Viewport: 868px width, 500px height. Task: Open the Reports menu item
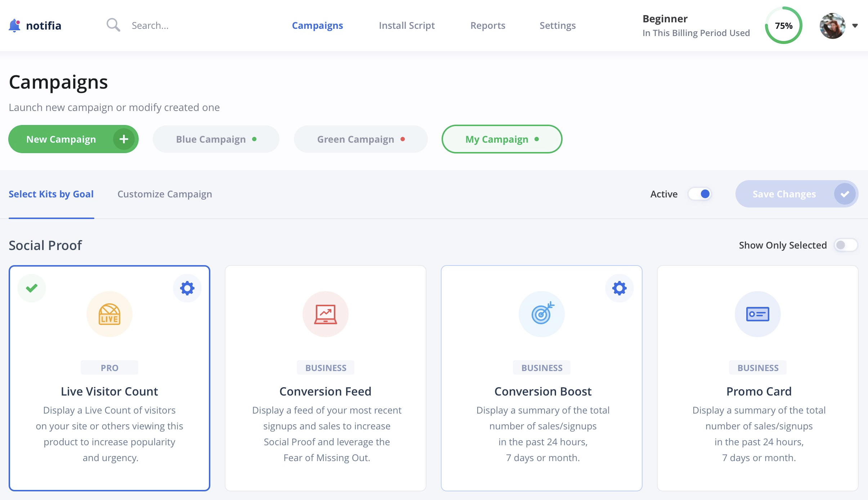488,26
